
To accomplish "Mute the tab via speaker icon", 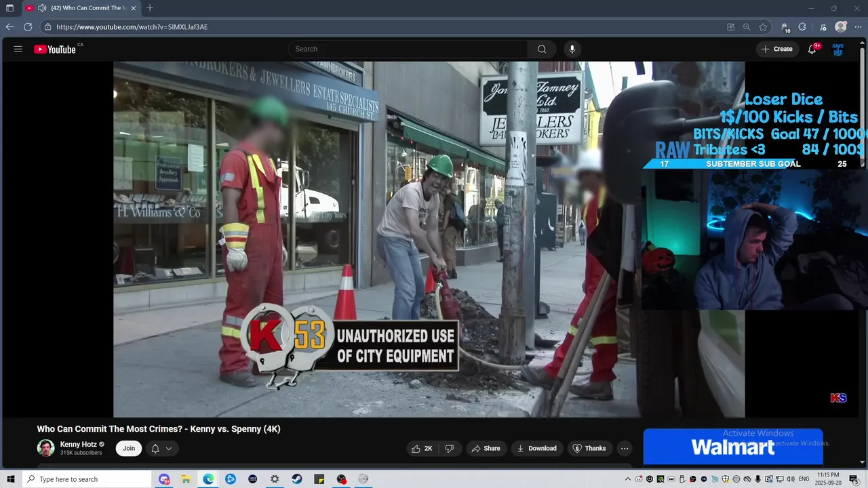I will 42,8.
